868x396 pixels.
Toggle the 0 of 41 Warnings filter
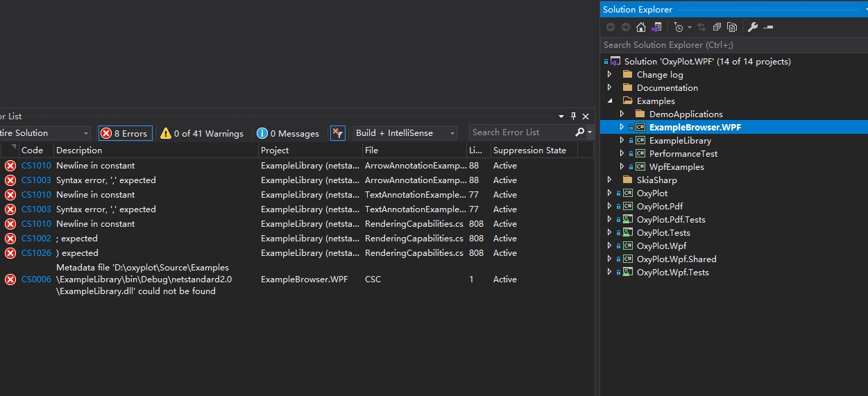coord(202,133)
